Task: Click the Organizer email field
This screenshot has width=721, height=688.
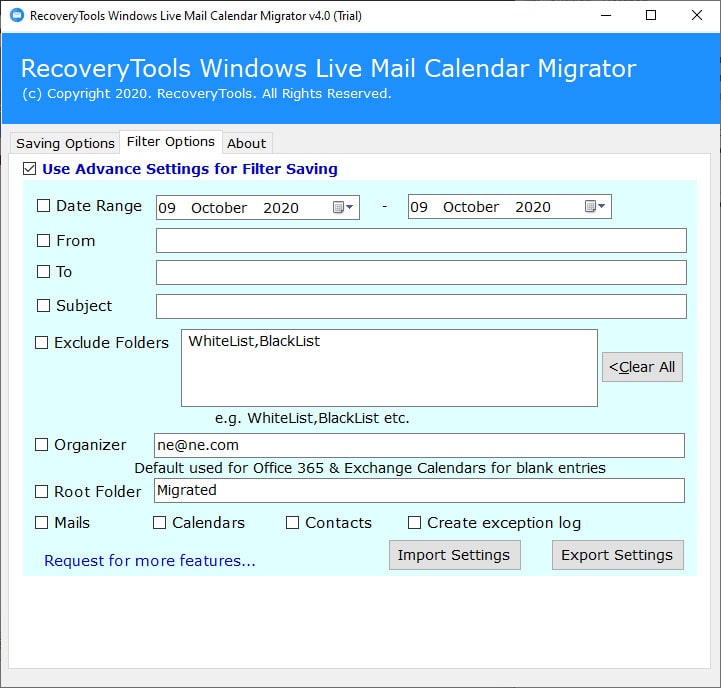Action: (x=419, y=445)
